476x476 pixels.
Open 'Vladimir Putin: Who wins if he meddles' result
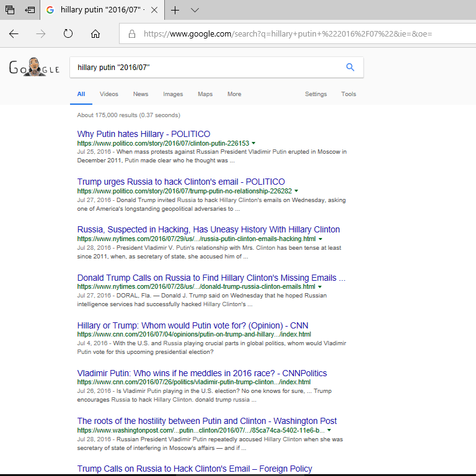point(202,373)
